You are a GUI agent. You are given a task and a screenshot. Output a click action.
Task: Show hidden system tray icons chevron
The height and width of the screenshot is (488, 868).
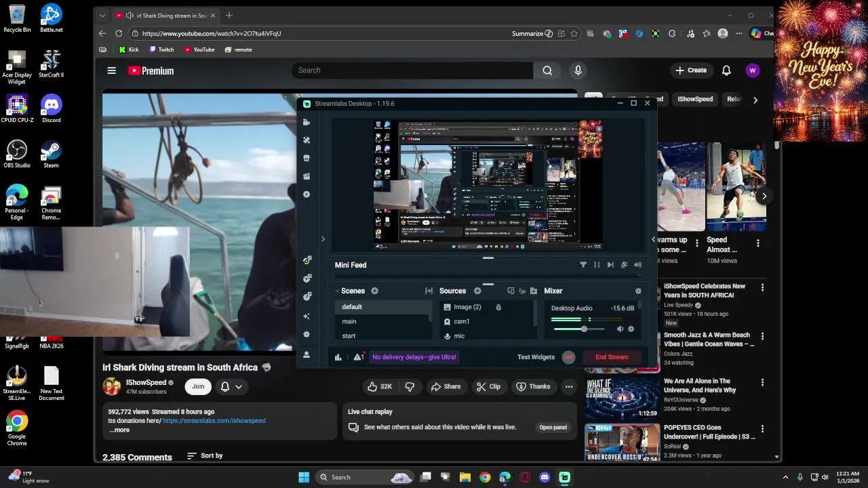click(x=785, y=477)
